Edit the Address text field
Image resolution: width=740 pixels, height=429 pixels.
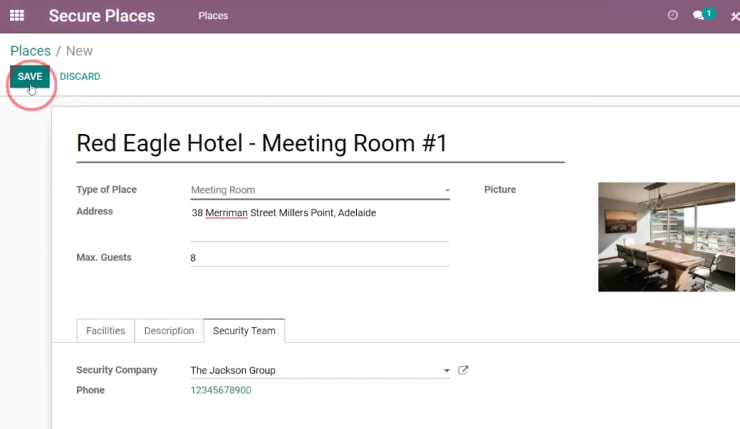click(320, 223)
